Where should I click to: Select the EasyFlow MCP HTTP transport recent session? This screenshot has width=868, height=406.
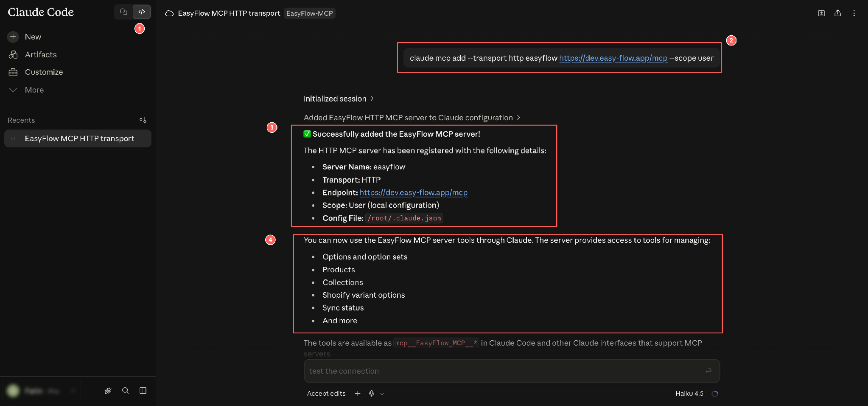pyautogui.click(x=78, y=138)
